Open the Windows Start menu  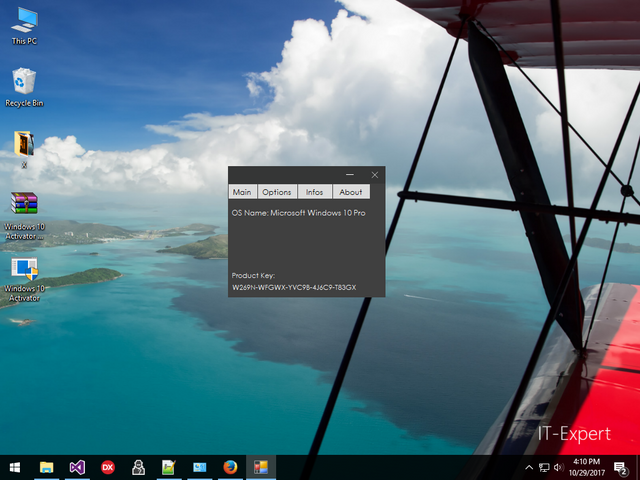click(15, 467)
